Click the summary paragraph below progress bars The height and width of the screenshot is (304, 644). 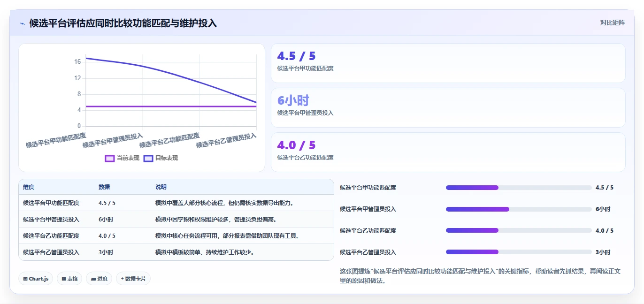pos(480,276)
